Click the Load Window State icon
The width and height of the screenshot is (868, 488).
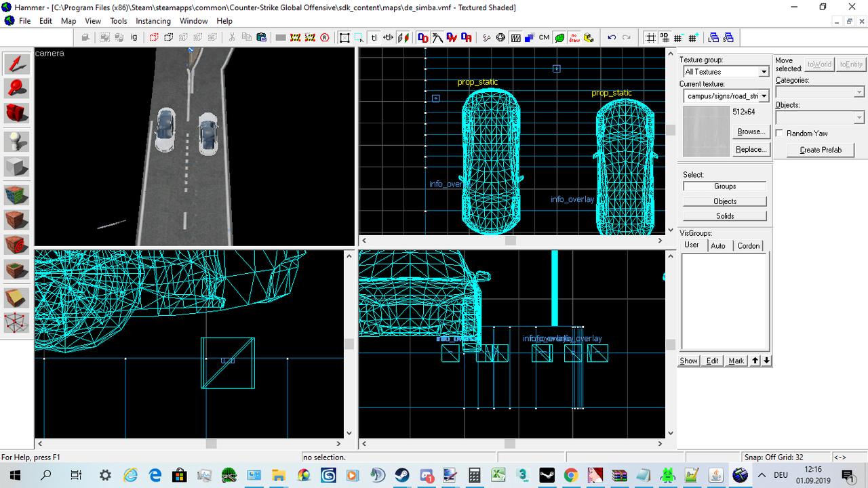(x=713, y=38)
